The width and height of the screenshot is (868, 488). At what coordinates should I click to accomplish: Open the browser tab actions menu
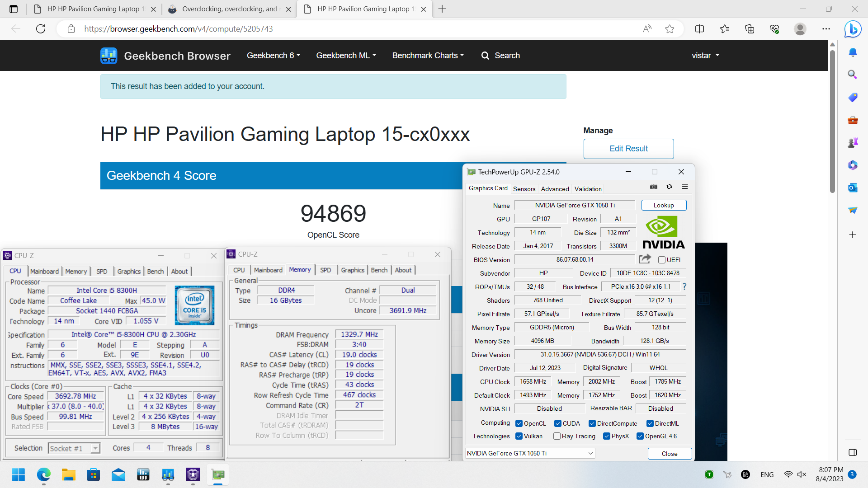[14, 9]
